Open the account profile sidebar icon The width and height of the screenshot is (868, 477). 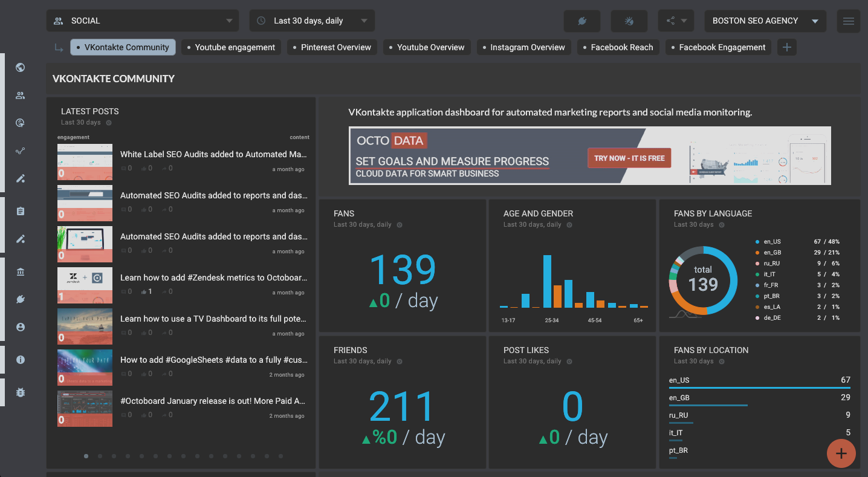click(21, 327)
